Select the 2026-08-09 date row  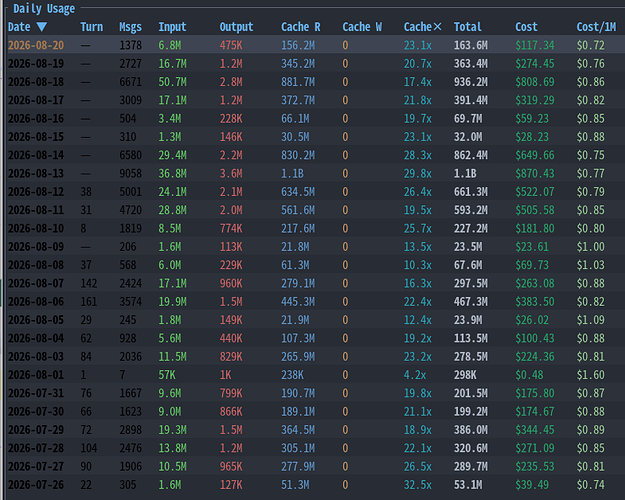pyautogui.click(x=316, y=247)
